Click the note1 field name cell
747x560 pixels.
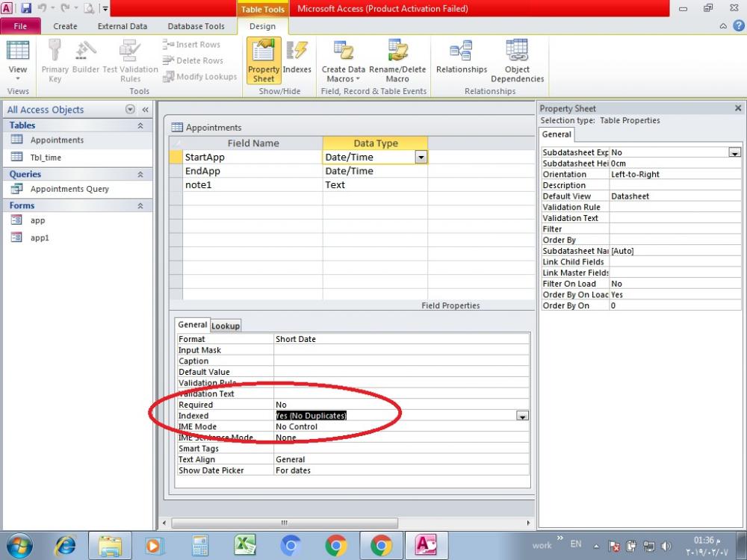(252, 184)
